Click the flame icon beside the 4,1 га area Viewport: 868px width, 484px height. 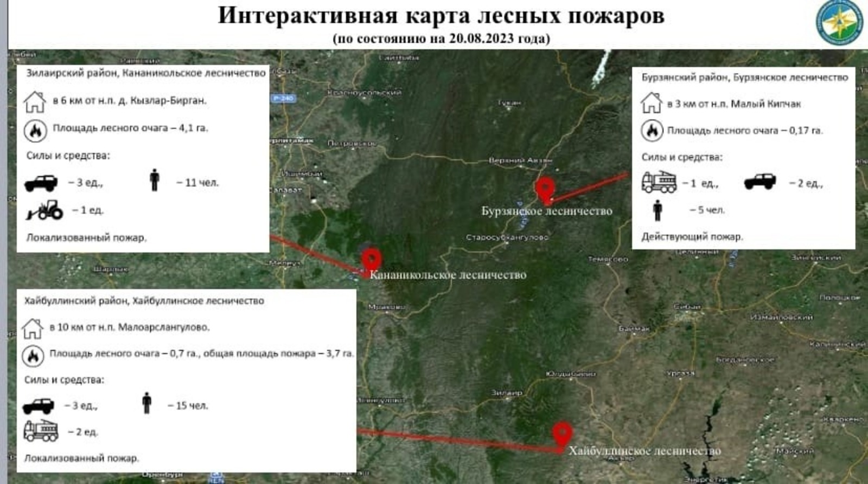(35, 130)
